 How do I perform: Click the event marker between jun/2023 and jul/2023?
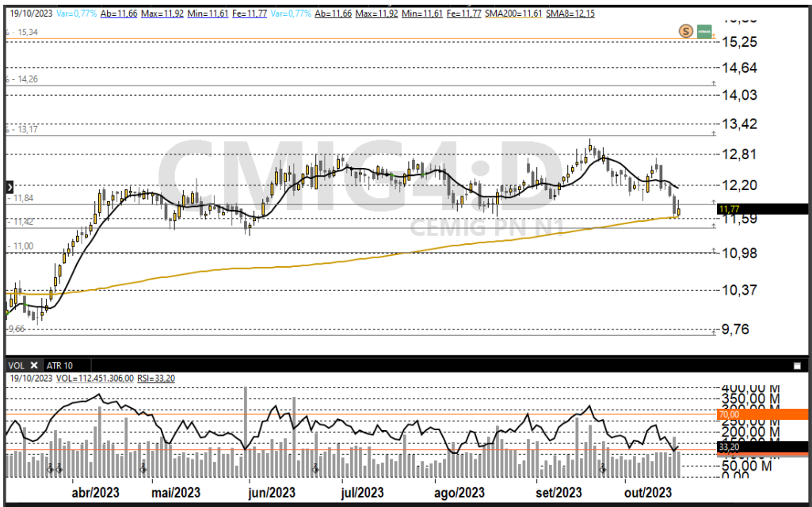[x=315, y=468]
